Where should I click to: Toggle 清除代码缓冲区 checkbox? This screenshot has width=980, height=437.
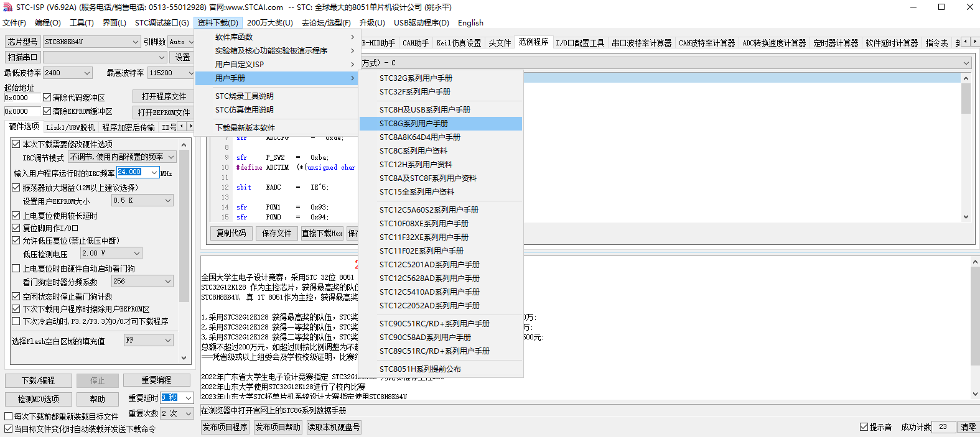click(x=47, y=98)
